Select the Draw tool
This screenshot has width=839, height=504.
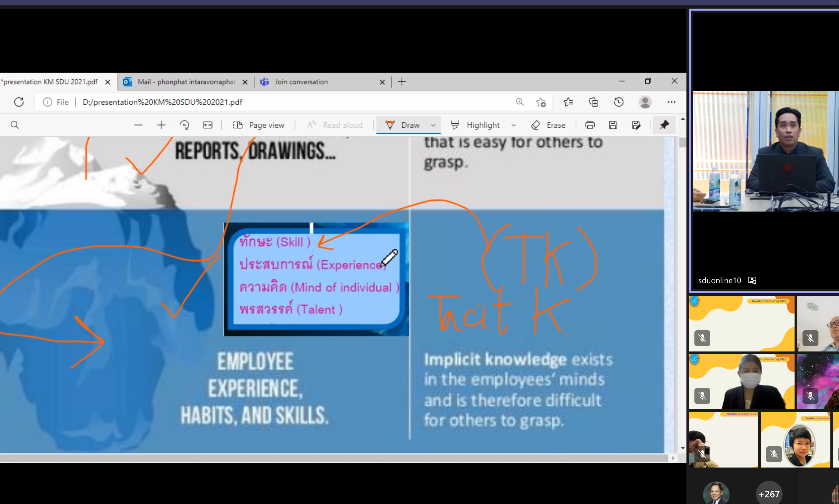[x=403, y=125]
